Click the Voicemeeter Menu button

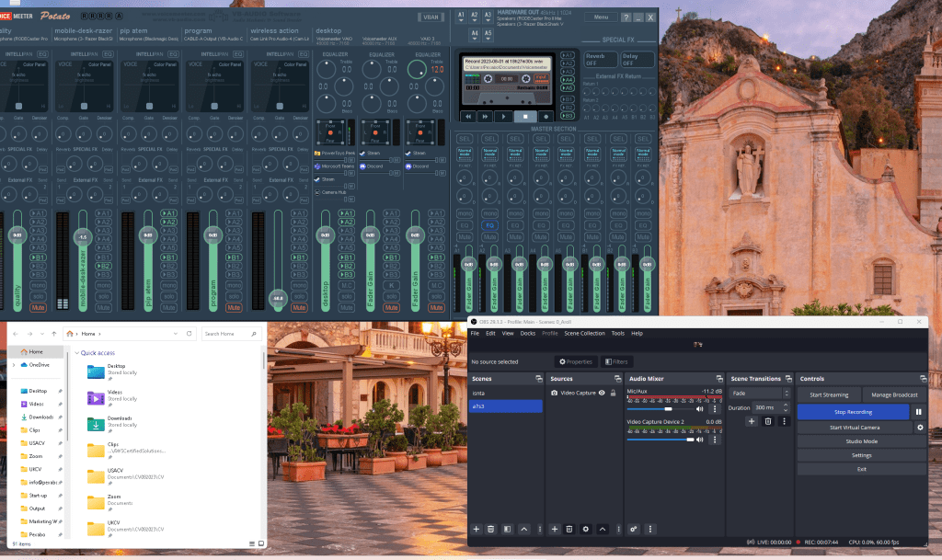pos(601,17)
